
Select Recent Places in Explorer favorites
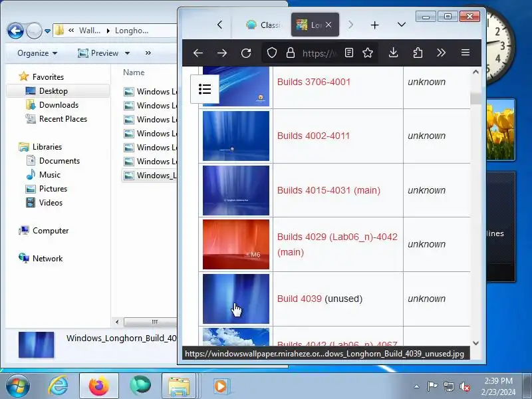point(63,119)
